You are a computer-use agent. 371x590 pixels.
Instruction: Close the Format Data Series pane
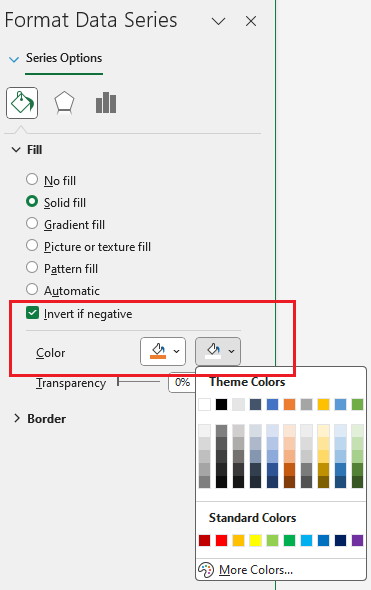click(251, 21)
